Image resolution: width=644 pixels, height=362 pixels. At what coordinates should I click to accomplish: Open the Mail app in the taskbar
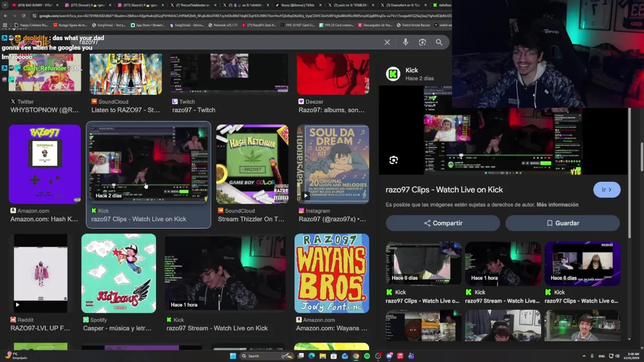[345, 356]
